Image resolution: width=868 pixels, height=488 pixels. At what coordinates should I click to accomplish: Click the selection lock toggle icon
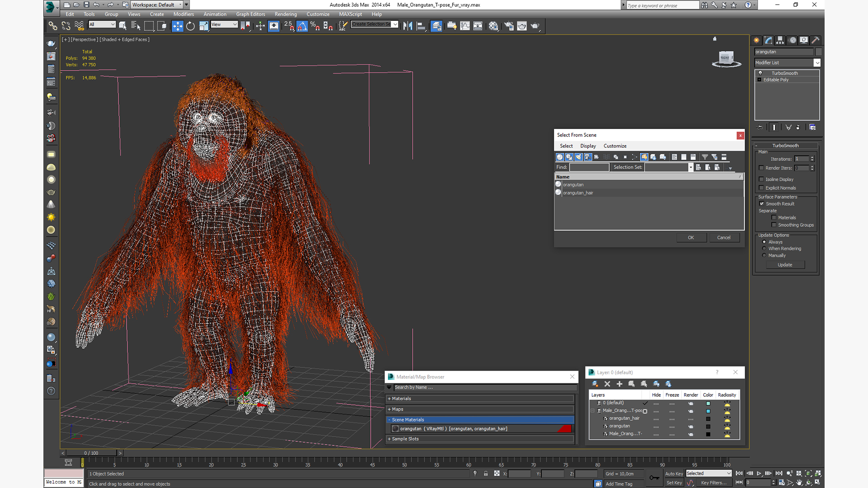pyautogui.click(x=486, y=474)
